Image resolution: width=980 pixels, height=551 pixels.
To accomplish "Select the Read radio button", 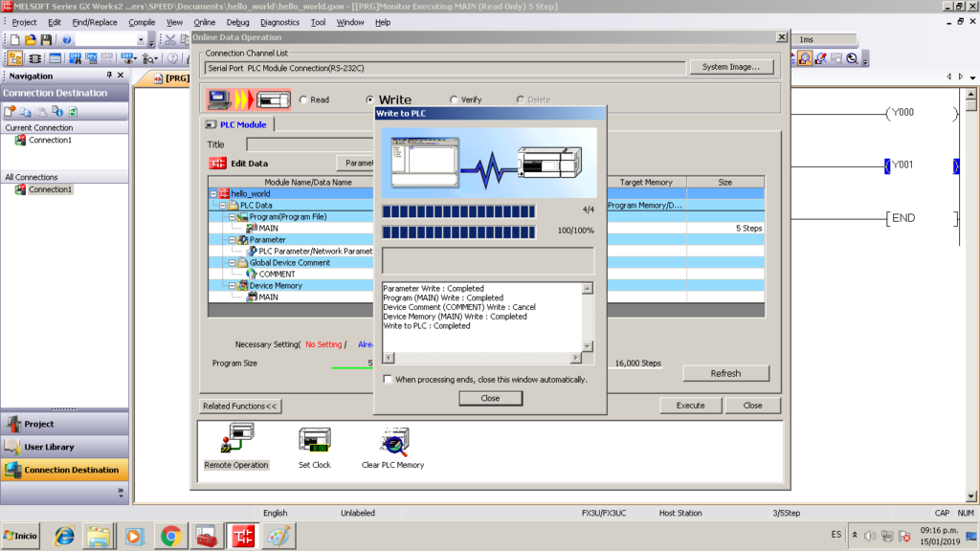I will (303, 99).
